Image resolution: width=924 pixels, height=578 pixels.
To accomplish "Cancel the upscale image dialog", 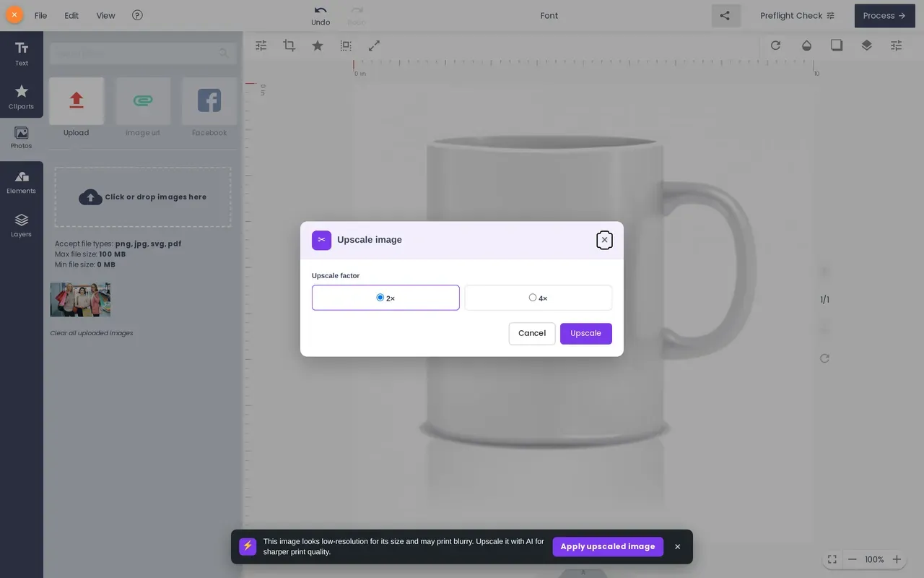I will (532, 334).
